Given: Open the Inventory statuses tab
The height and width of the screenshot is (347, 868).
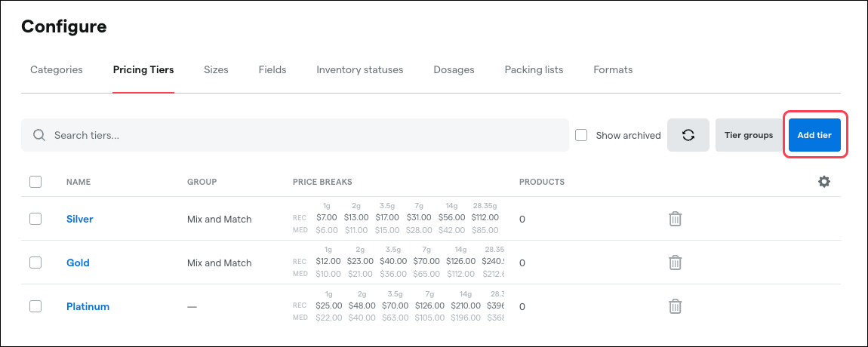Looking at the screenshot, I should pyautogui.click(x=360, y=69).
